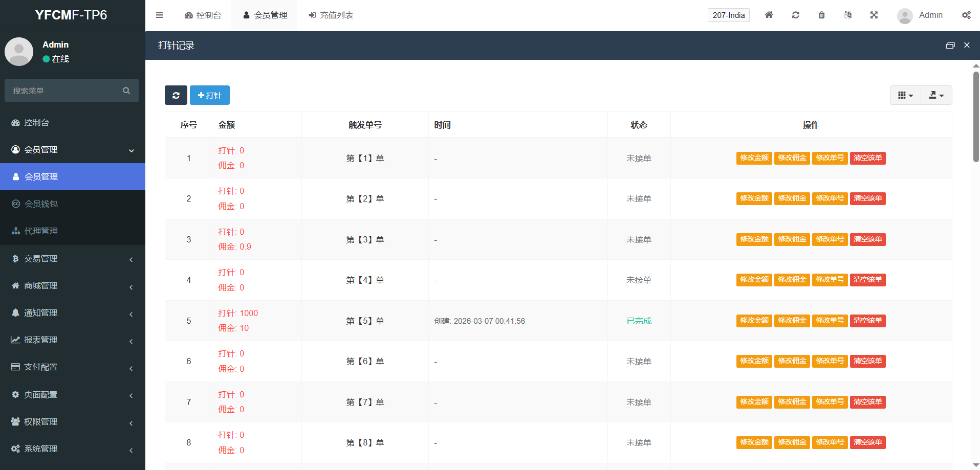Click the home icon in top bar
This screenshot has width=980, height=470.
(x=769, y=15)
